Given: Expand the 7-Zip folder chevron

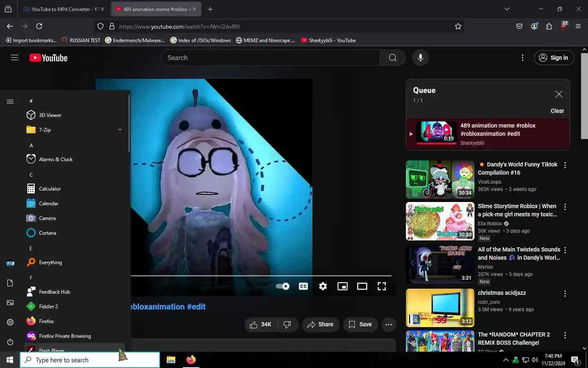Looking at the screenshot, I should point(120,130).
